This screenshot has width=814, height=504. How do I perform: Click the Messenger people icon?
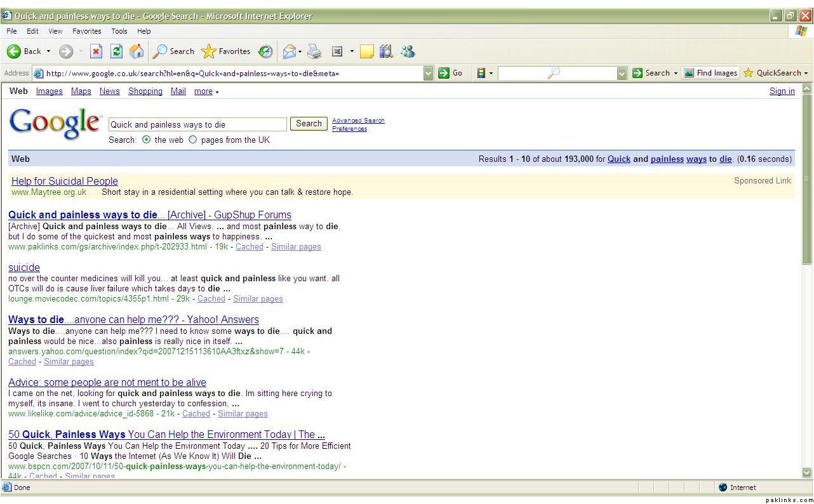coord(408,51)
